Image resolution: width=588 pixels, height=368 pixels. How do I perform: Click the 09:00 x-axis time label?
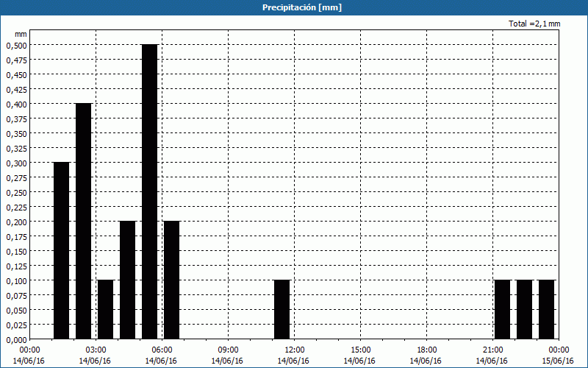pyautogui.click(x=229, y=350)
